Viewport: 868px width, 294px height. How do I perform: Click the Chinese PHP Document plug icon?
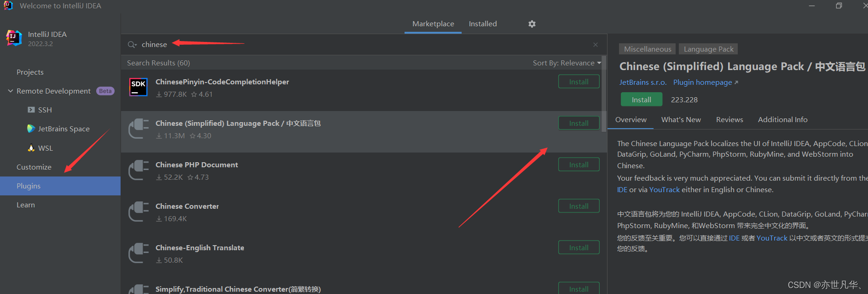coord(139,170)
